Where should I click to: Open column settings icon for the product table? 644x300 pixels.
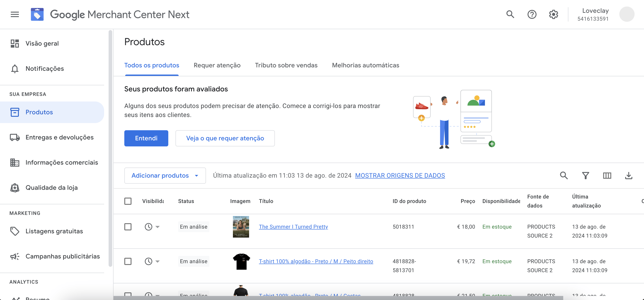click(x=607, y=175)
